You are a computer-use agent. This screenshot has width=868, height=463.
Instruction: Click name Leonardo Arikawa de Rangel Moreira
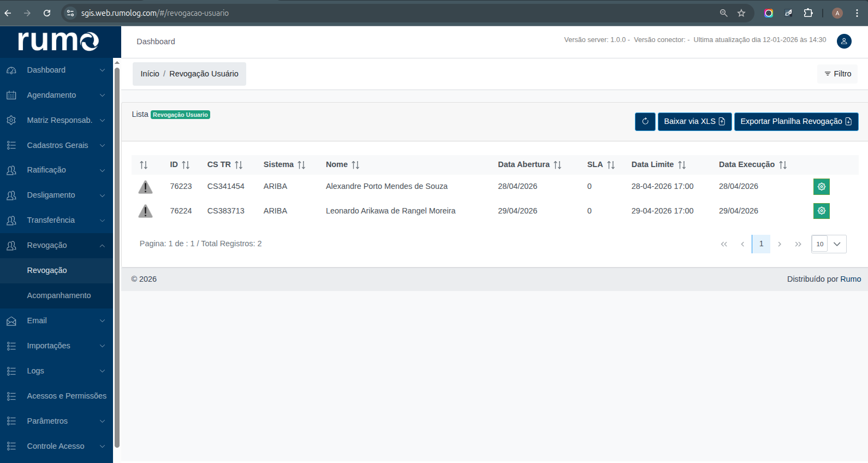pyautogui.click(x=390, y=211)
